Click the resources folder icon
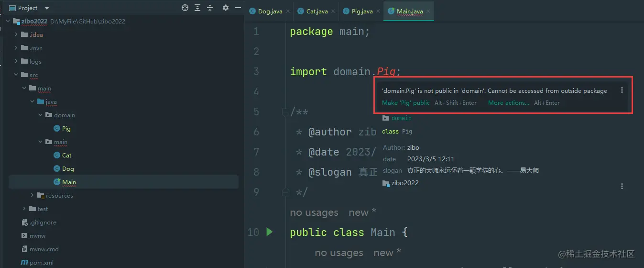644x268 pixels. pos(41,195)
